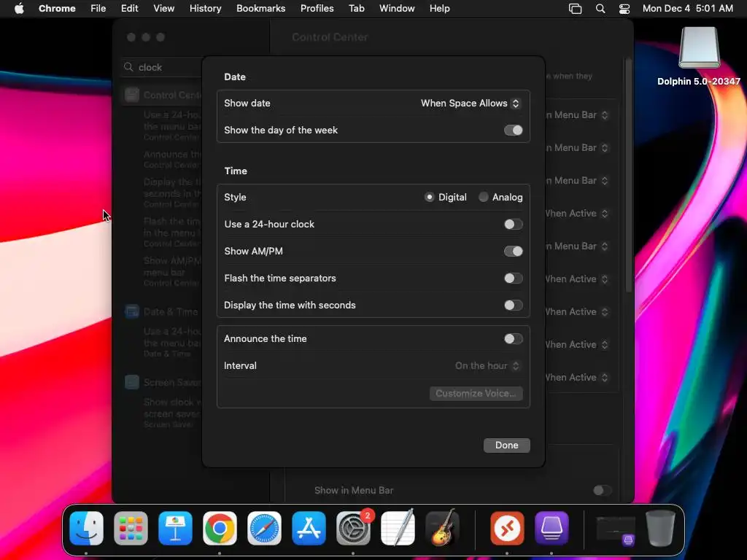
Task: Open Finder from the Dock
Action: click(86, 528)
